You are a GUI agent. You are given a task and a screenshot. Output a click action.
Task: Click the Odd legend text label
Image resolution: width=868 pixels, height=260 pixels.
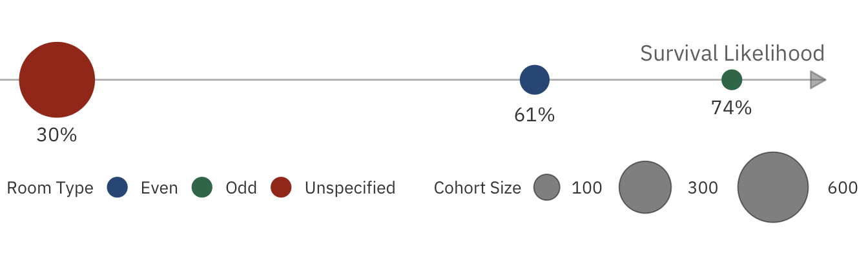click(x=241, y=188)
